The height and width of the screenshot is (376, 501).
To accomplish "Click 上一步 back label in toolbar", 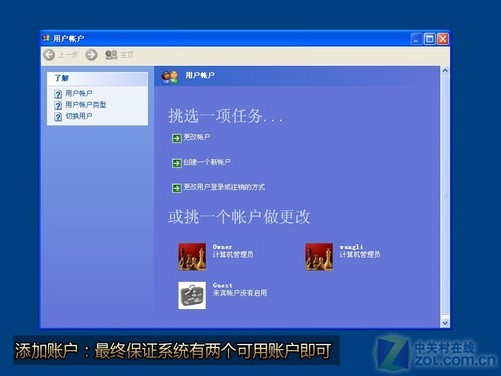I will 68,55.
